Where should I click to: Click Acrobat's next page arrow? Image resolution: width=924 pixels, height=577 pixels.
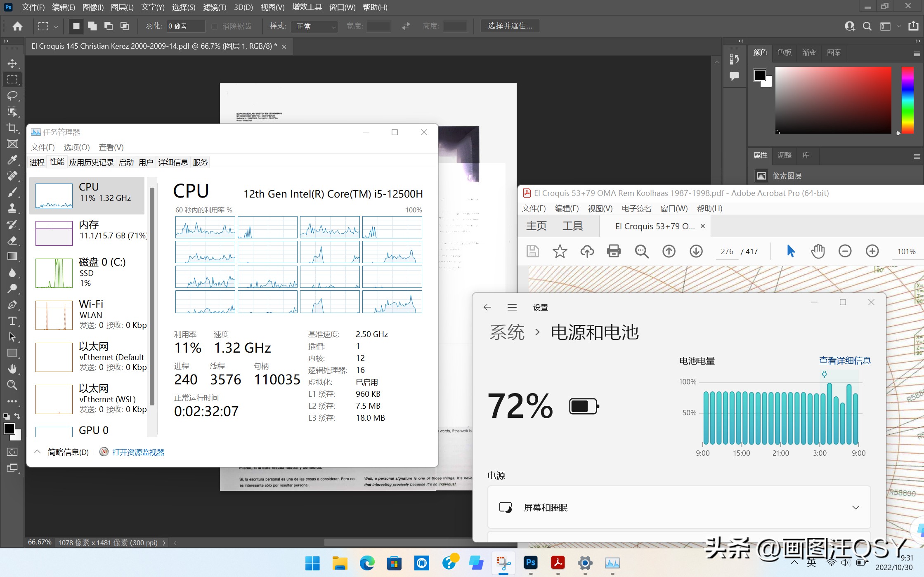click(x=696, y=251)
